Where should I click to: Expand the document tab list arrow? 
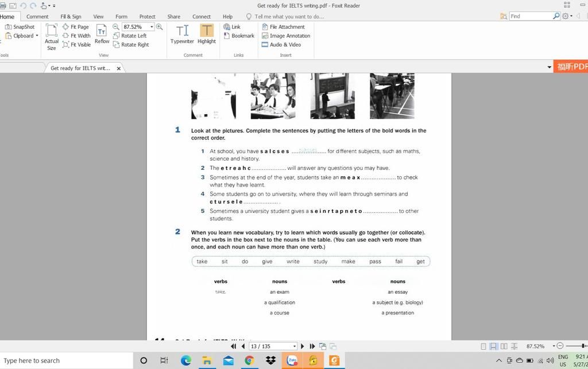(549, 67)
